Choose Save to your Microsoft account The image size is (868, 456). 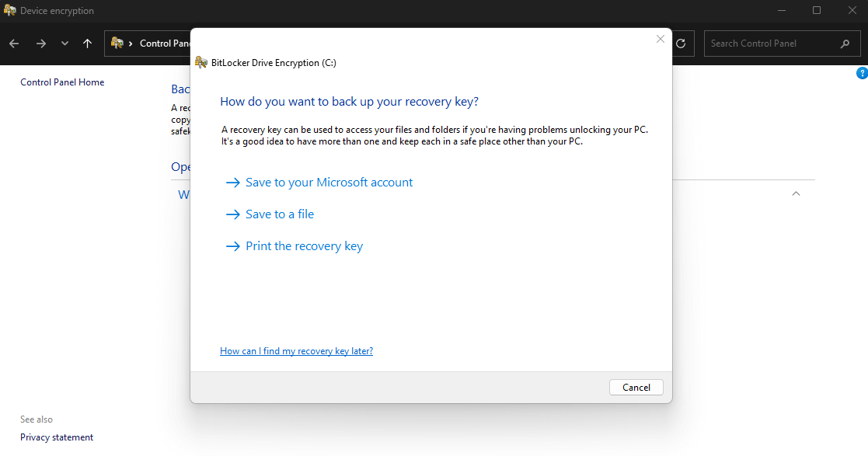coord(328,182)
